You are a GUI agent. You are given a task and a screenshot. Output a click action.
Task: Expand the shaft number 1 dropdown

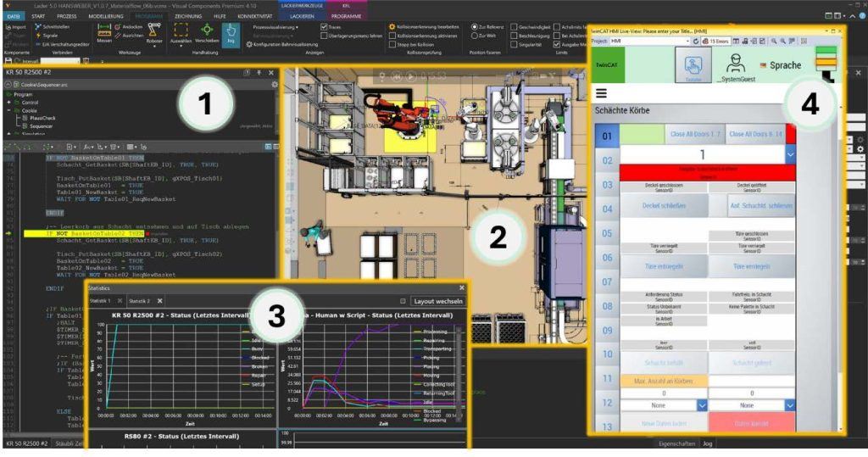[x=790, y=154]
